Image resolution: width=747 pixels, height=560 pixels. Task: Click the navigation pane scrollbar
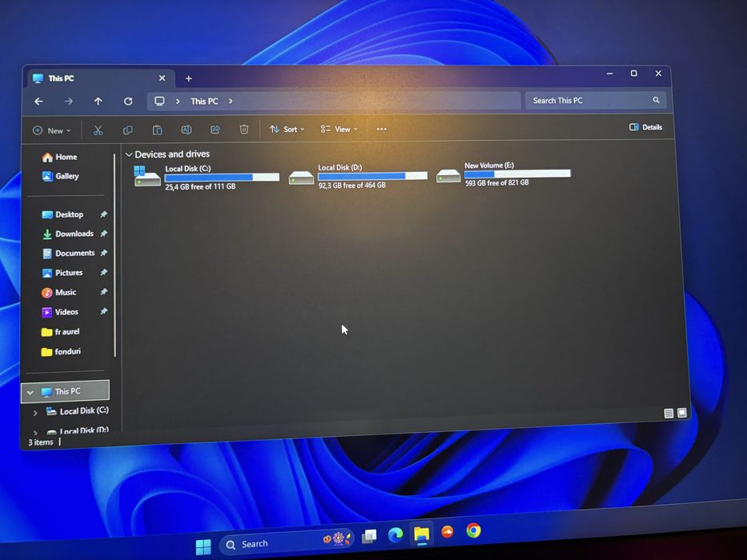(114, 254)
